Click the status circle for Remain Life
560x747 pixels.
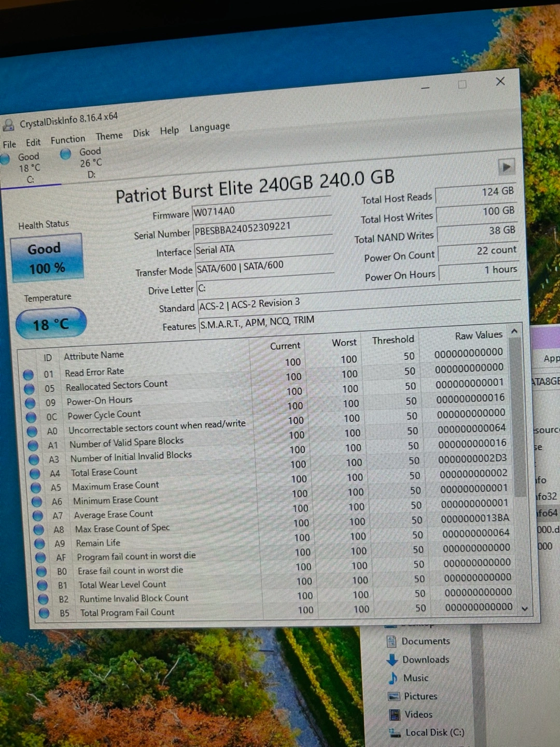pos(40,544)
